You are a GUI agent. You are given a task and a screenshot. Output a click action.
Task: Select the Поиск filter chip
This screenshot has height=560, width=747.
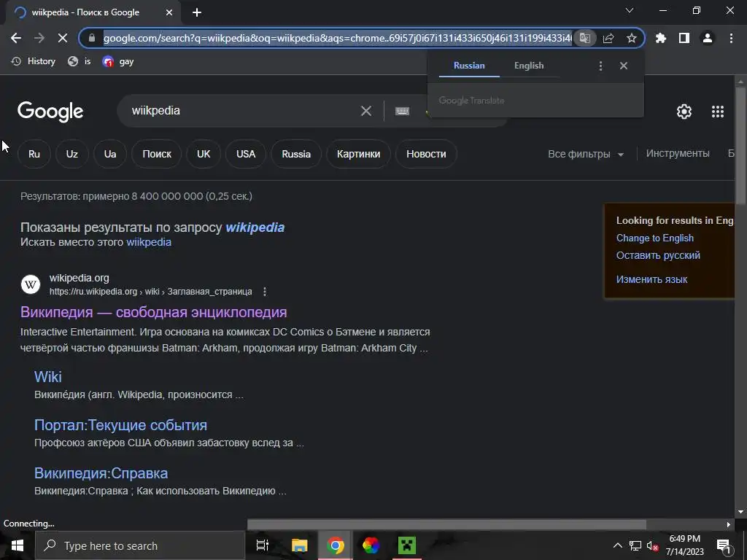157,154
